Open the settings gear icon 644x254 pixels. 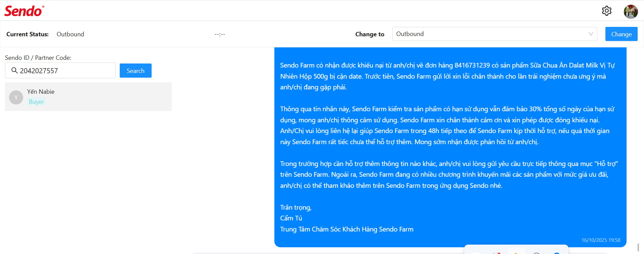(x=606, y=11)
